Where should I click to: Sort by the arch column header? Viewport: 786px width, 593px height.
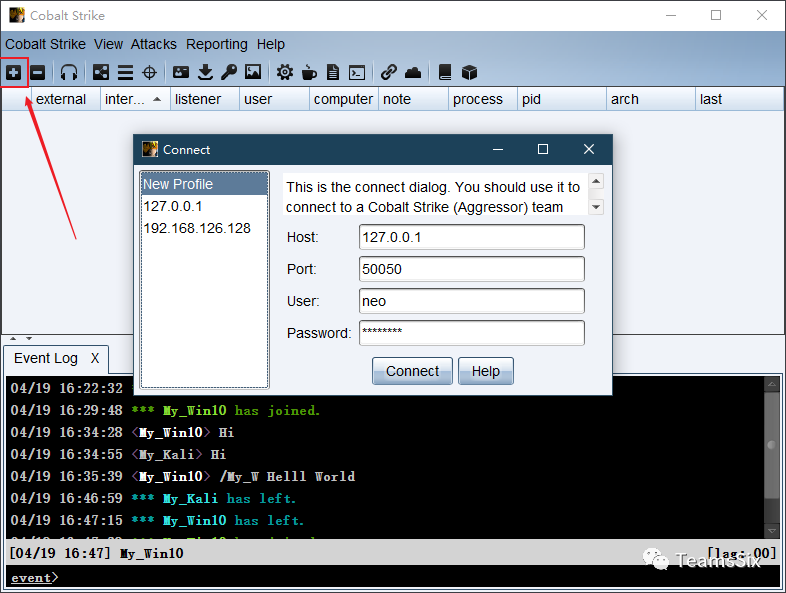pyautogui.click(x=651, y=99)
